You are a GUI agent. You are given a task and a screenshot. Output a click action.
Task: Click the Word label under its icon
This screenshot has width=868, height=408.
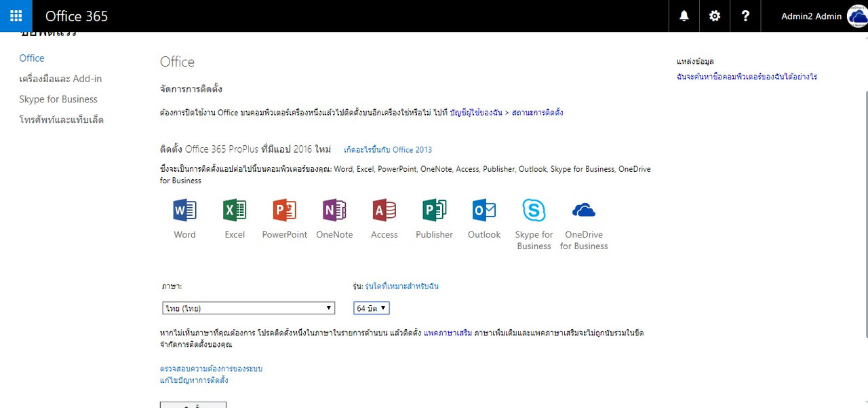tap(184, 234)
